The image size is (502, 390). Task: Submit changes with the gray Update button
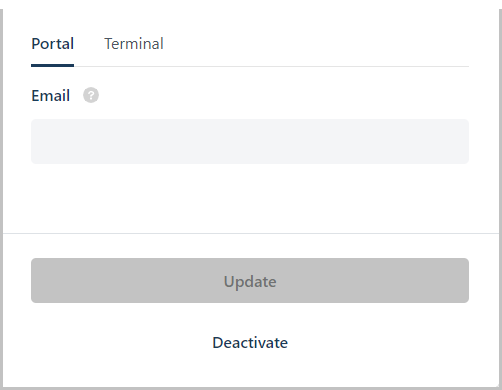(250, 280)
